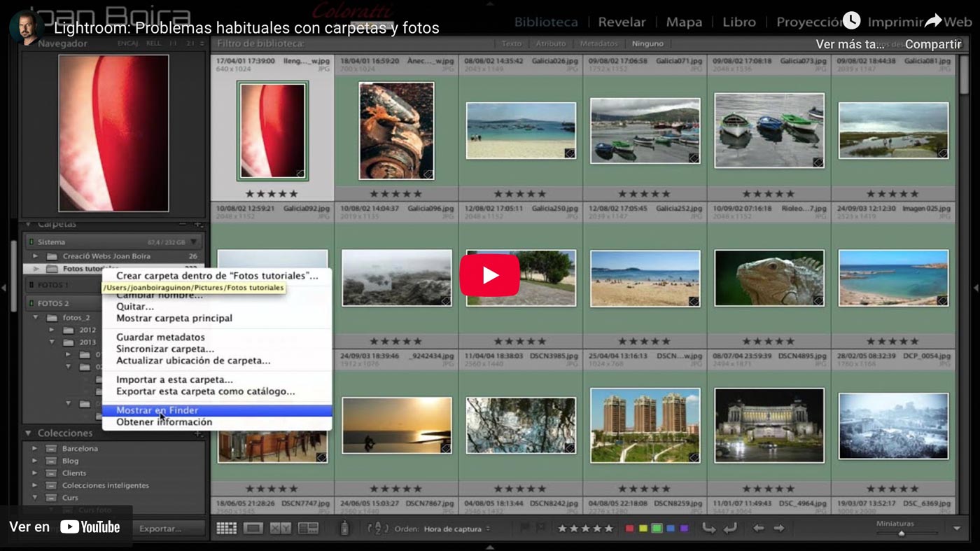Click the rotate left arrow icon

[709, 529]
